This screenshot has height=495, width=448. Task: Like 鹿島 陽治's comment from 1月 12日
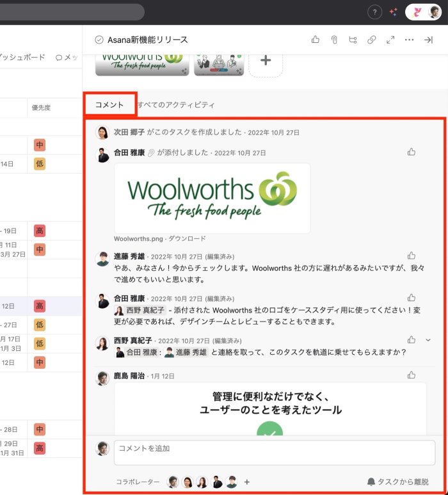click(412, 375)
